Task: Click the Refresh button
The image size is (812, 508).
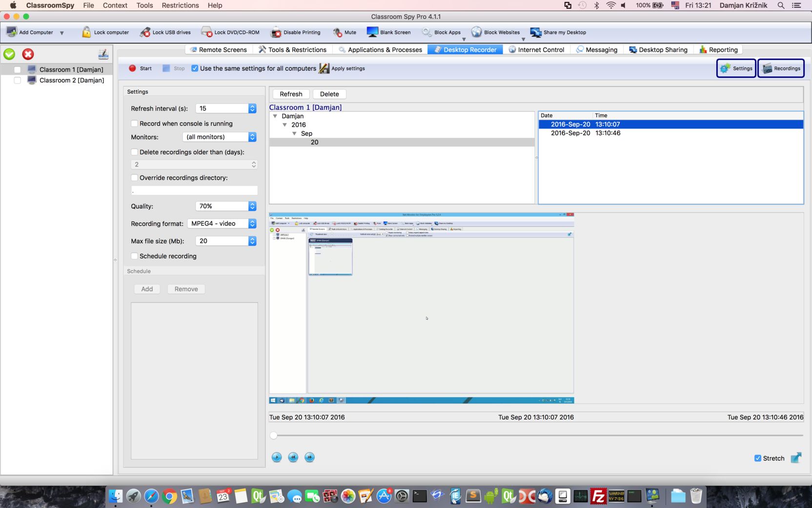Action: click(291, 94)
